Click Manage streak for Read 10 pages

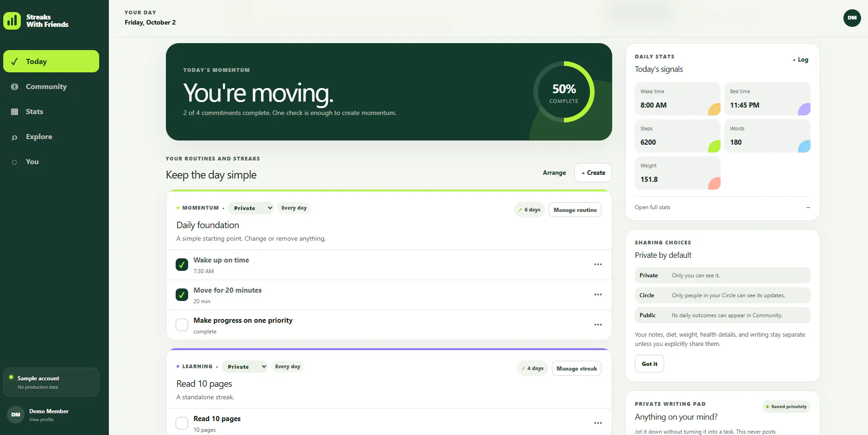point(577,368)
